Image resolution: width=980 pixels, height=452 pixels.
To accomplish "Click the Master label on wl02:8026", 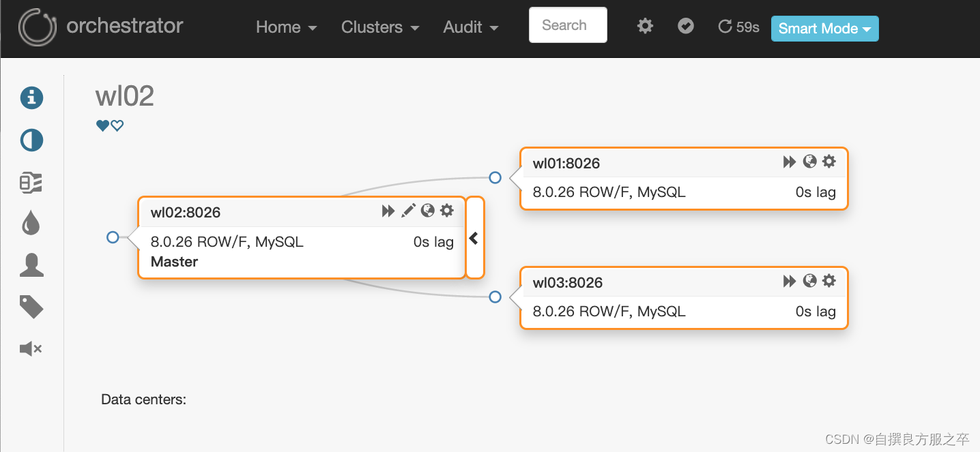I will pos(174,262).
